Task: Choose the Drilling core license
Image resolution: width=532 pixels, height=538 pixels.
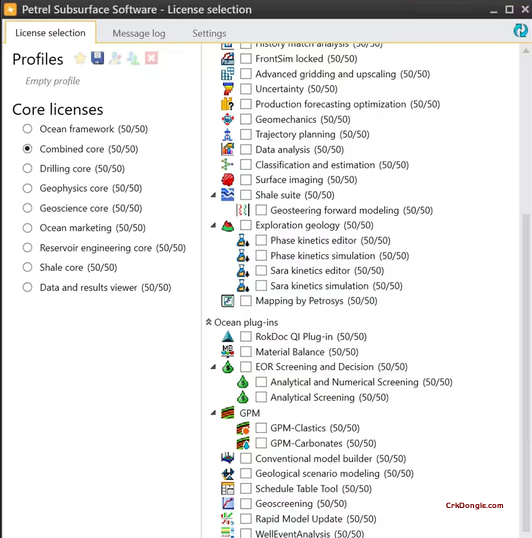Action: coord(27,168)
